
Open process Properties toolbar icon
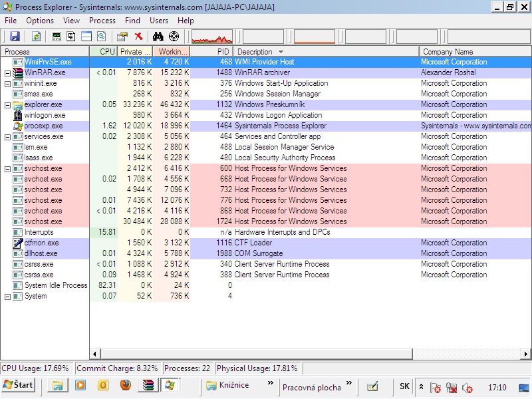[122, 37]
